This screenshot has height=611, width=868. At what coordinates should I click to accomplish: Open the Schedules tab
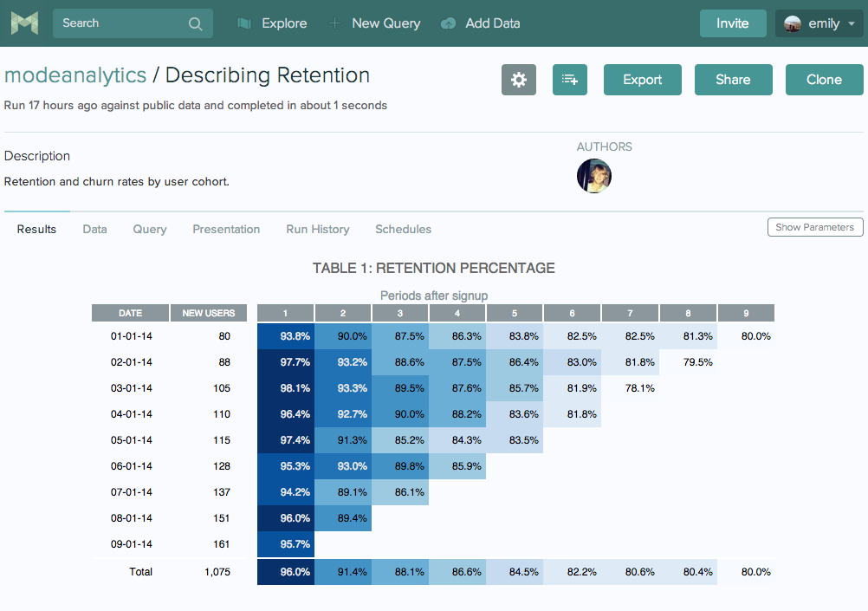pyautogui.click(x=403, y=229)
